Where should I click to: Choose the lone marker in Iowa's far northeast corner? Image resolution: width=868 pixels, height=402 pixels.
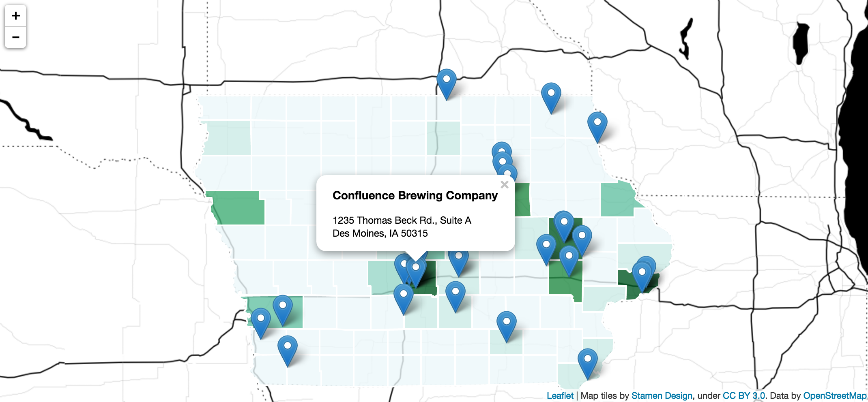pos(597,124)
